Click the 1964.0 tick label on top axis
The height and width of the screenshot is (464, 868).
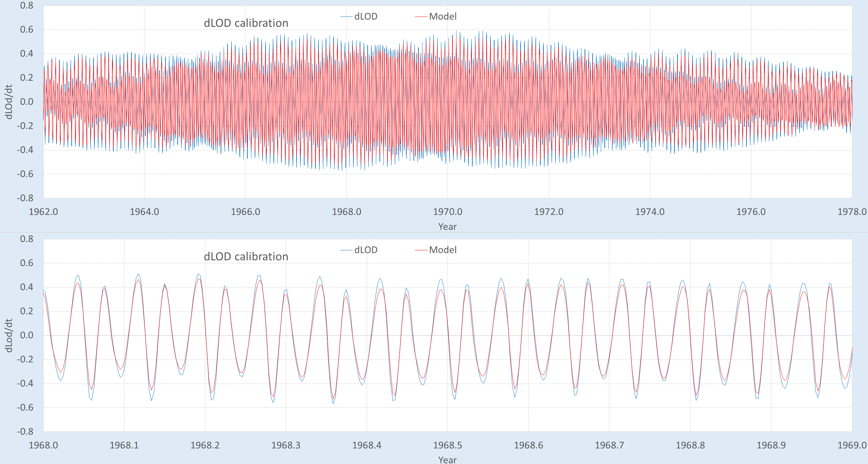pos(144,212)
